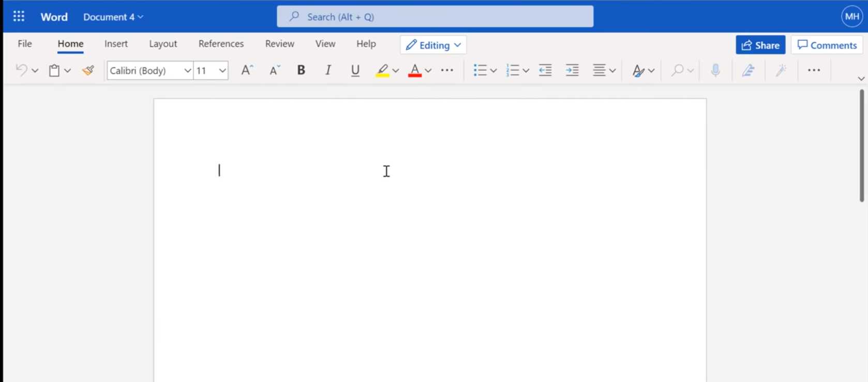The height and width of the screenshot is (382, 868).
Task: Open the Editor pen icon
Action: 748,70
